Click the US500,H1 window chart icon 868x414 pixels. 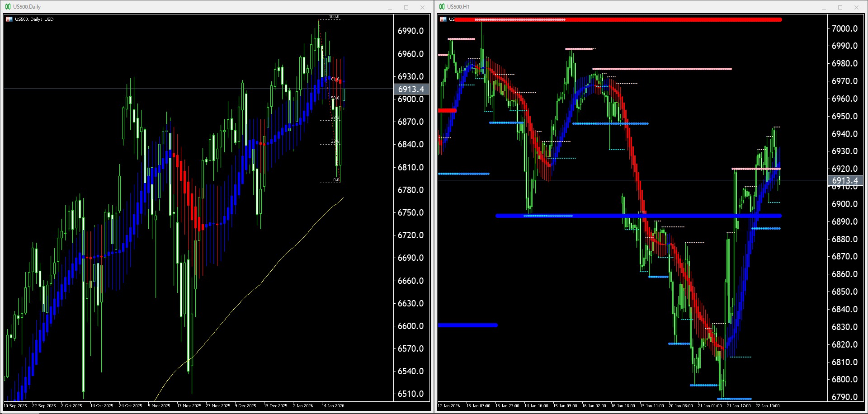point(442,7)
